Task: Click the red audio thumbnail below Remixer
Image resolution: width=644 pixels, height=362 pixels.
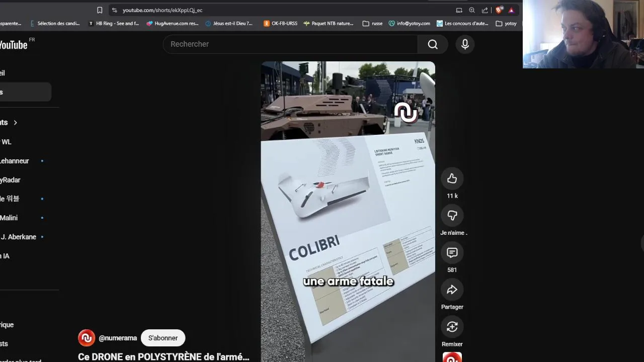Action: (452, 357)
